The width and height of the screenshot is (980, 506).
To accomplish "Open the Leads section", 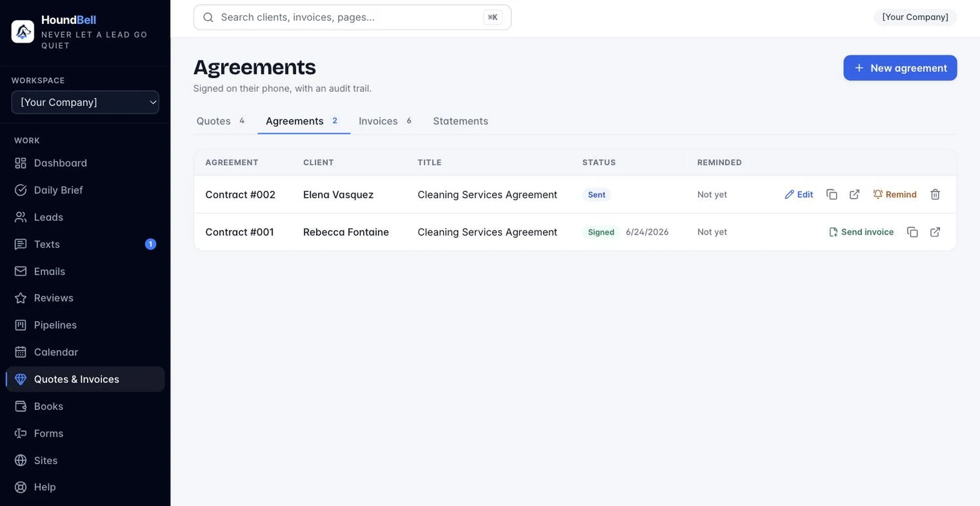I will pos(86,217).
